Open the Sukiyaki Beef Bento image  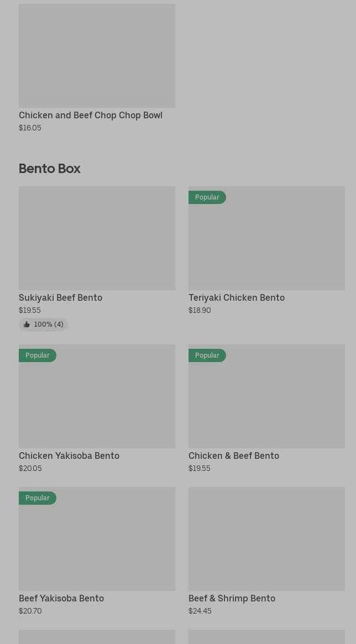pos(97,238)
